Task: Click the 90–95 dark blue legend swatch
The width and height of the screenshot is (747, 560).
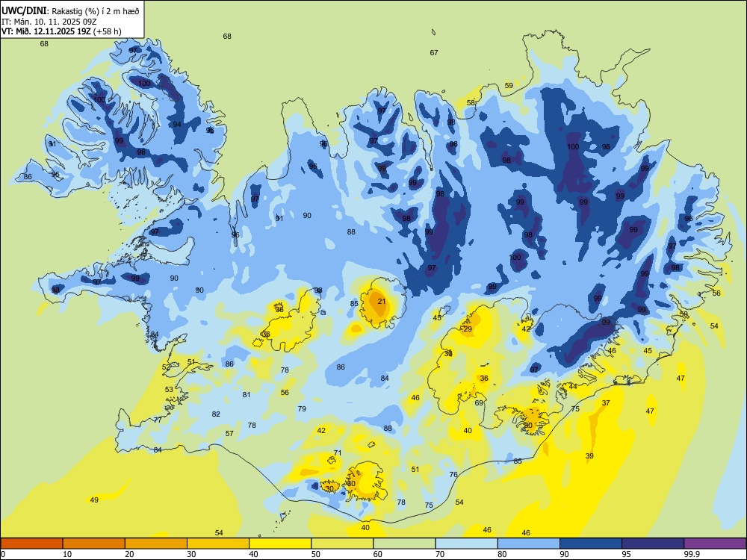Action: click(x=591, y=544)
